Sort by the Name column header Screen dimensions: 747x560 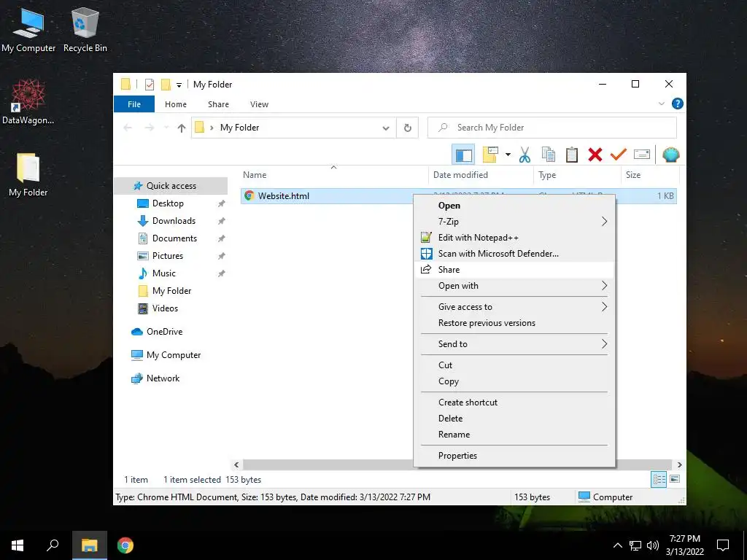333,175
